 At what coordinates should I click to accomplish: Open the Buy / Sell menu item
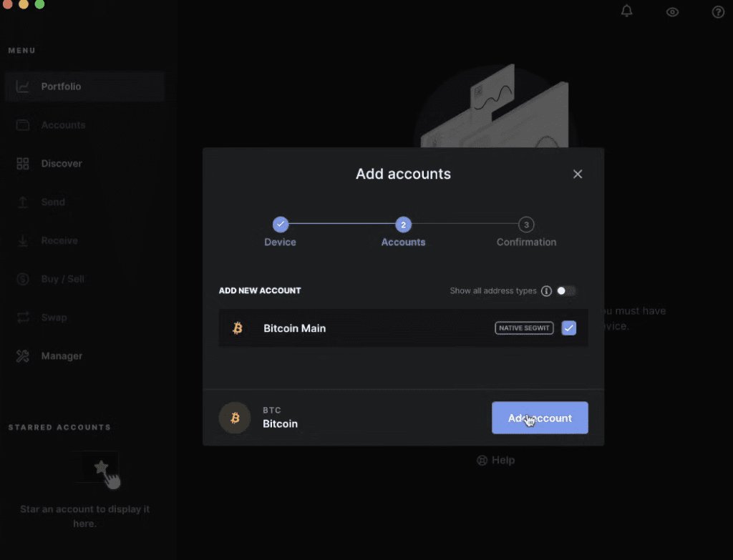pyautogui.click(x=62, y=279)
